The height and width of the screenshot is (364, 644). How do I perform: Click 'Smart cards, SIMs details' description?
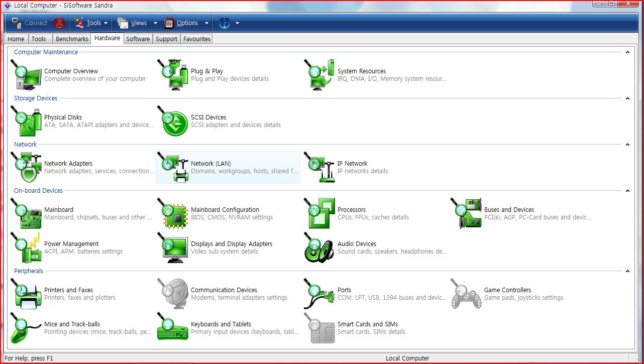(371, 332)
